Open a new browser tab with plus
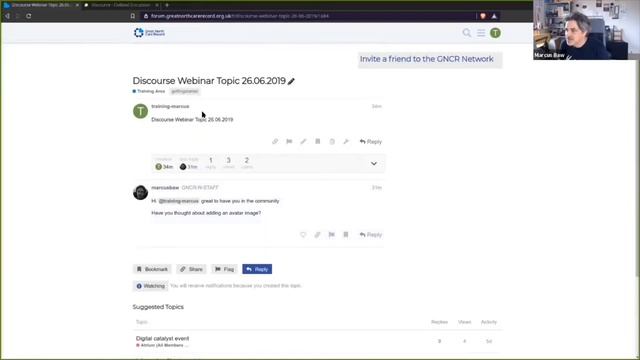This screenshot has height=360, width=640. tap(167, 5)
